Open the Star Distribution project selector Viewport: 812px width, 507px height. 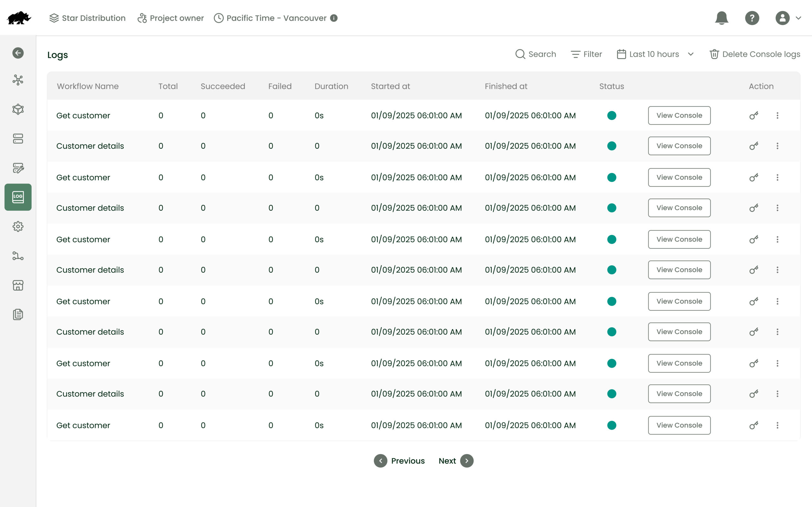tap(87, 18)
